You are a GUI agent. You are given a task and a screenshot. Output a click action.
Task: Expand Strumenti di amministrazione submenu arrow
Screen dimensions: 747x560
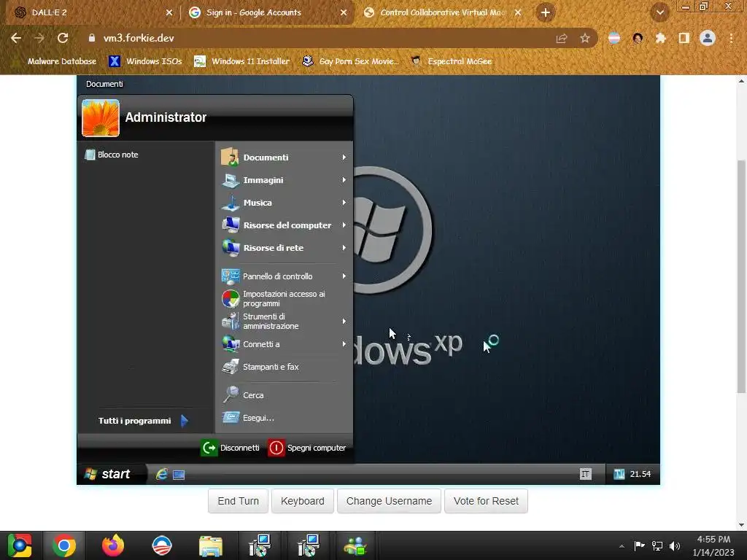click(x=344, y=322)
